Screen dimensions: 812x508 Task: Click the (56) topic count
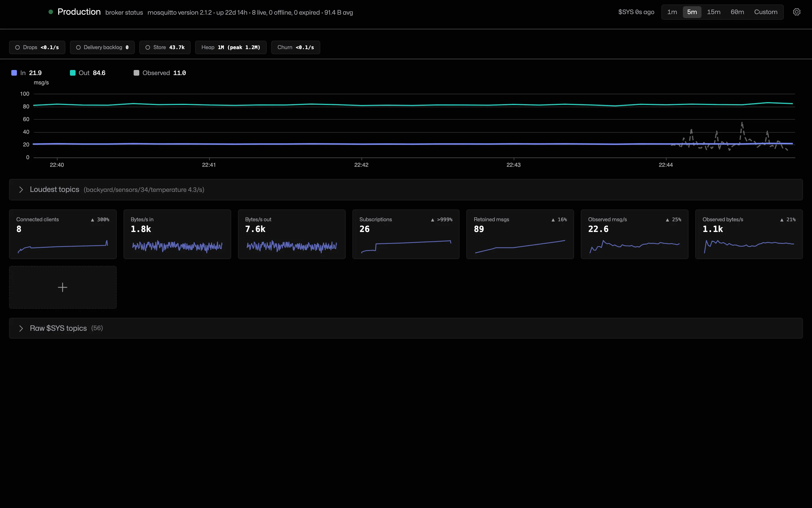[97, 328]
